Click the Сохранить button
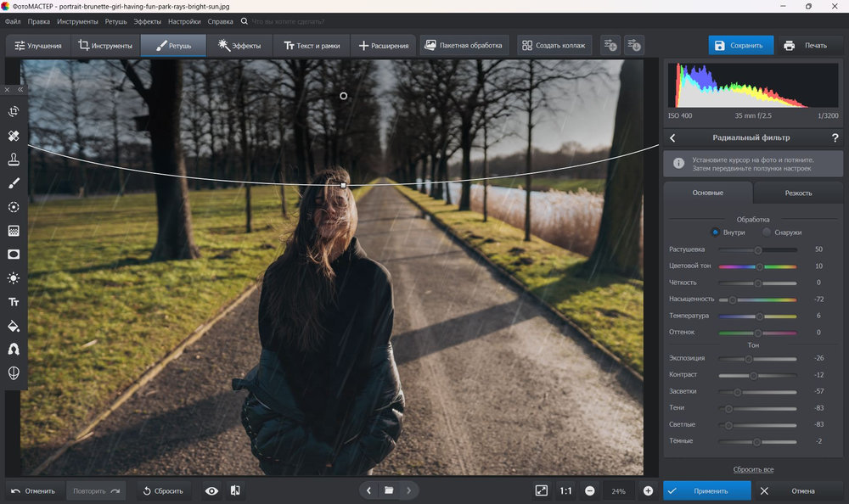 tap(740, 46)
